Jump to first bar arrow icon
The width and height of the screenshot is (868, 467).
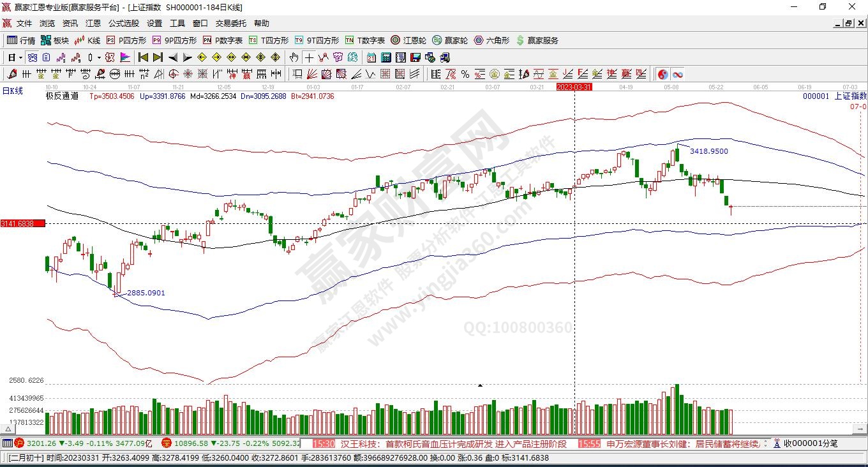(143, 57)
